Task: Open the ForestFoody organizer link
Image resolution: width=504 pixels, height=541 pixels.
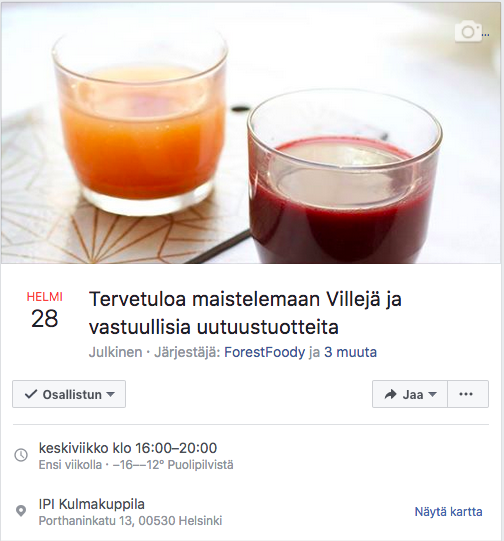Action: tap(265, 352)
